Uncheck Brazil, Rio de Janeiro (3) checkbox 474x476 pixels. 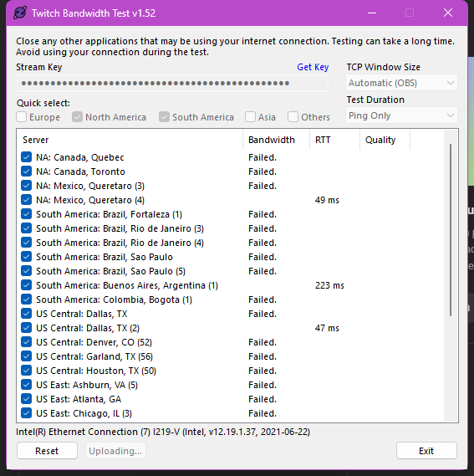(x=27, y=228)
